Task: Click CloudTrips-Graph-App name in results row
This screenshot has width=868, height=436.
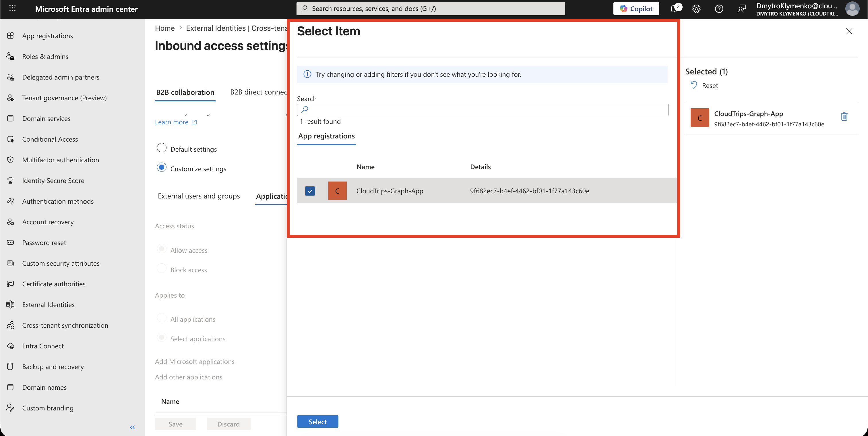Action: 390,191
